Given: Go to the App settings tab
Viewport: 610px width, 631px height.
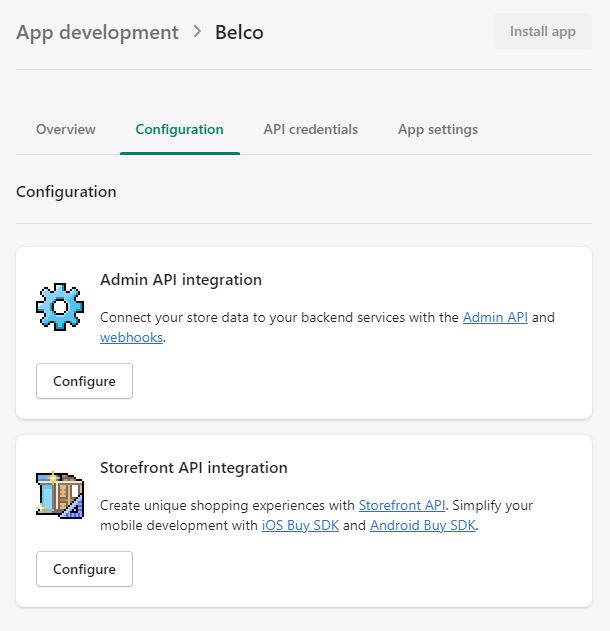Looking at the screenshot, I should click(438, 129).
